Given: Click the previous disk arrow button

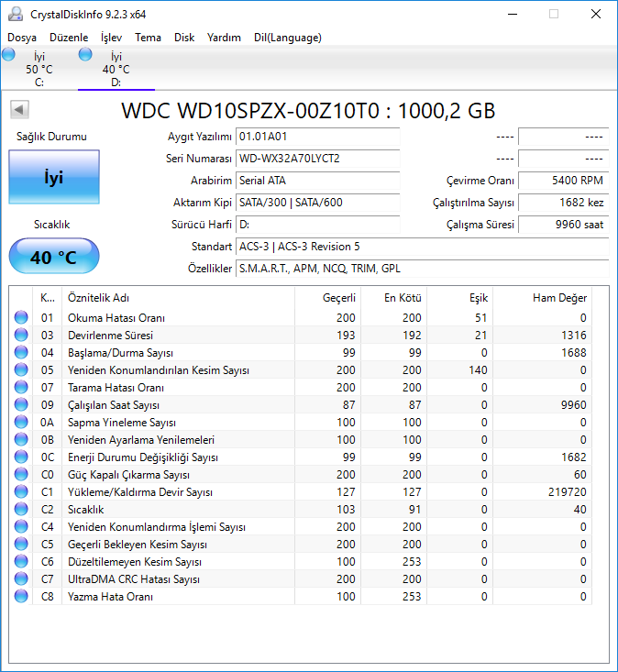Looking at the screenshot, I should 19,110.
